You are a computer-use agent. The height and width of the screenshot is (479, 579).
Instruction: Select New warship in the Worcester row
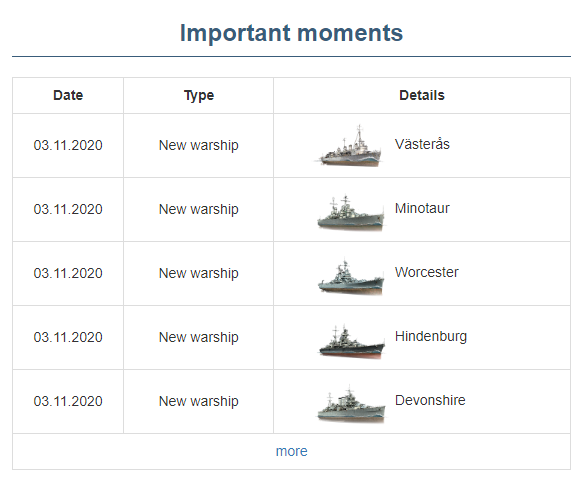tap(199, 273)
